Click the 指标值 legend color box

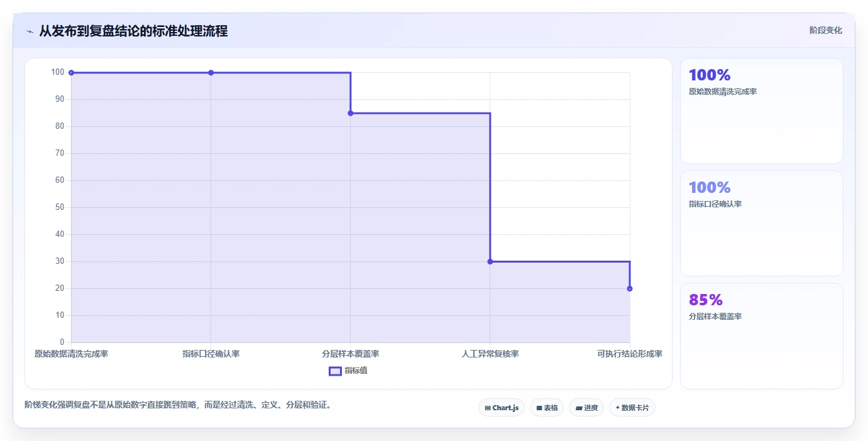pos(336,371)
